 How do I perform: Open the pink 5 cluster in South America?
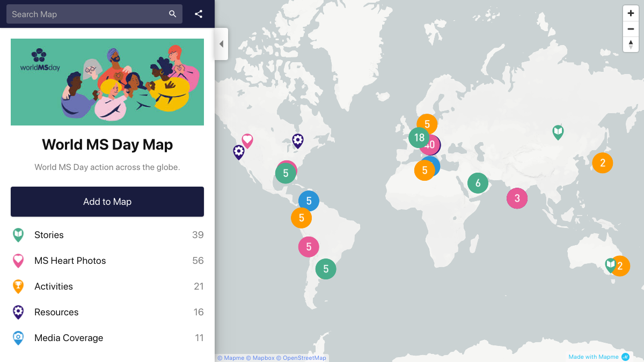coord(309,247)
